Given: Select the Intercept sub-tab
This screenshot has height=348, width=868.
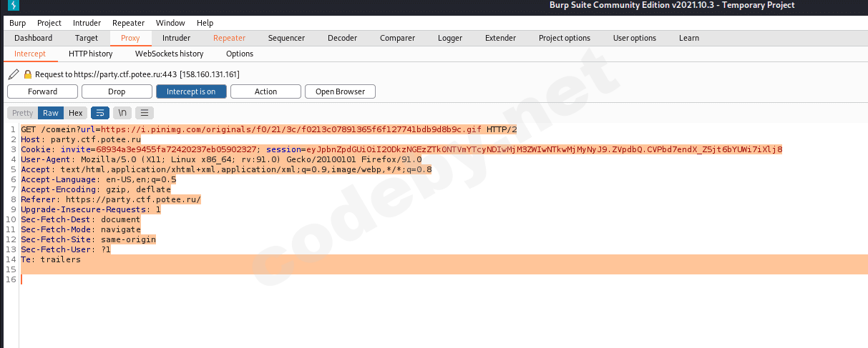Looking at the screenshot, I should click(30, 54).
